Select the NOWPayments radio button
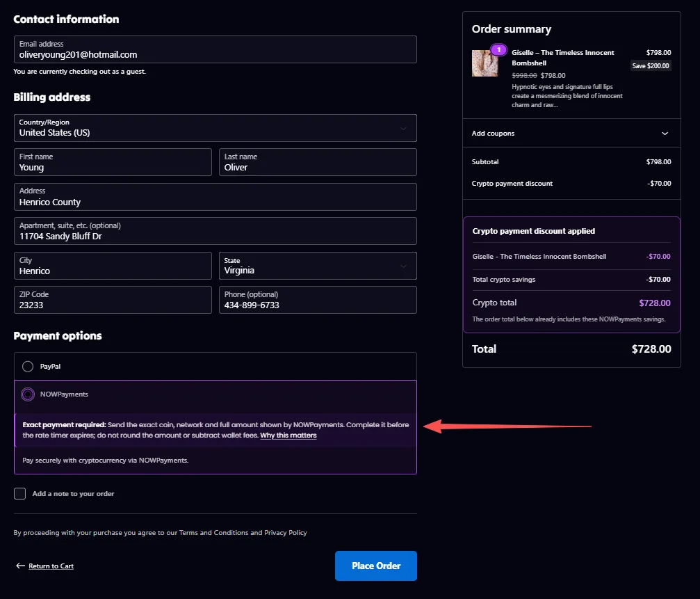This screenshot has width=700, height=599. 28,394
